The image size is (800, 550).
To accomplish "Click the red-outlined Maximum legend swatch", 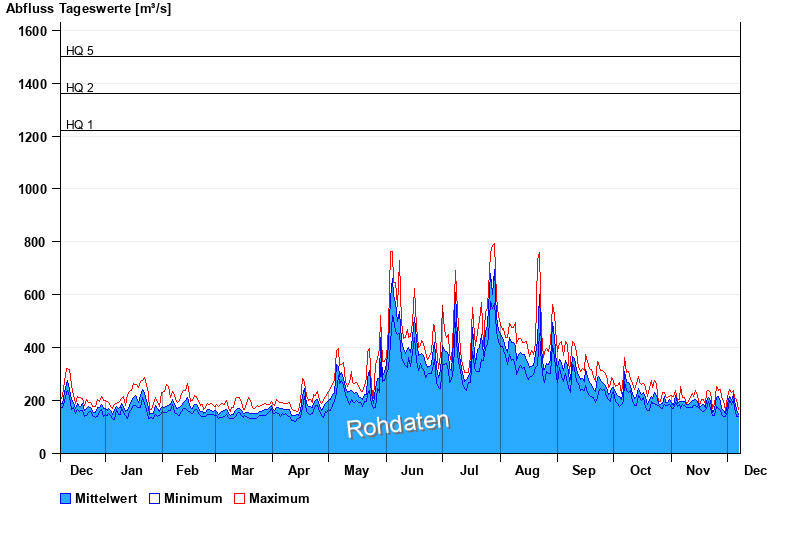I will click(239, 499).
